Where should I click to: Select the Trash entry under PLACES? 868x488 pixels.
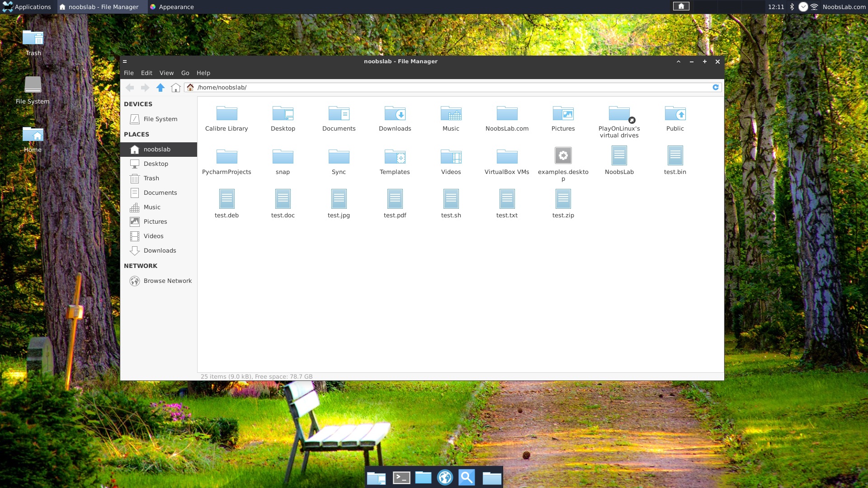coord(151,178)
